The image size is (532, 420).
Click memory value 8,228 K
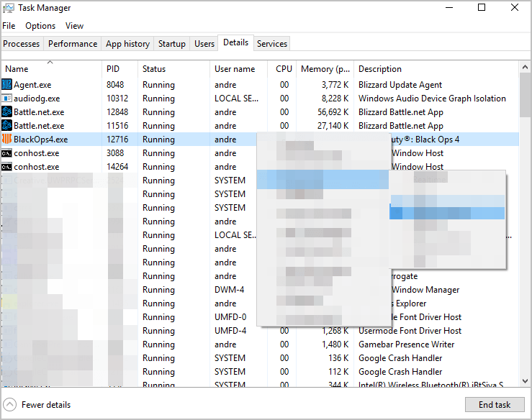[335, 99]
